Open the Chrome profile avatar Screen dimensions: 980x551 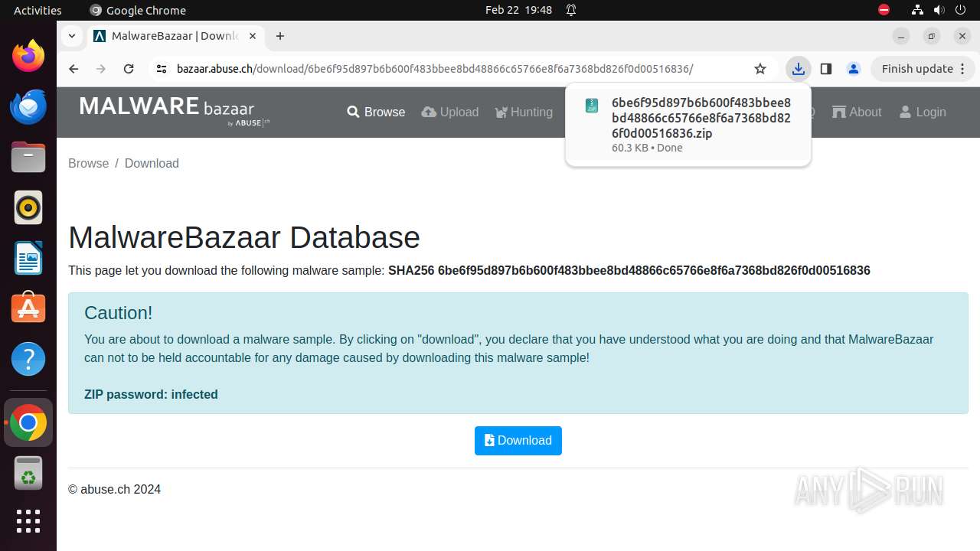click(854, 69)
